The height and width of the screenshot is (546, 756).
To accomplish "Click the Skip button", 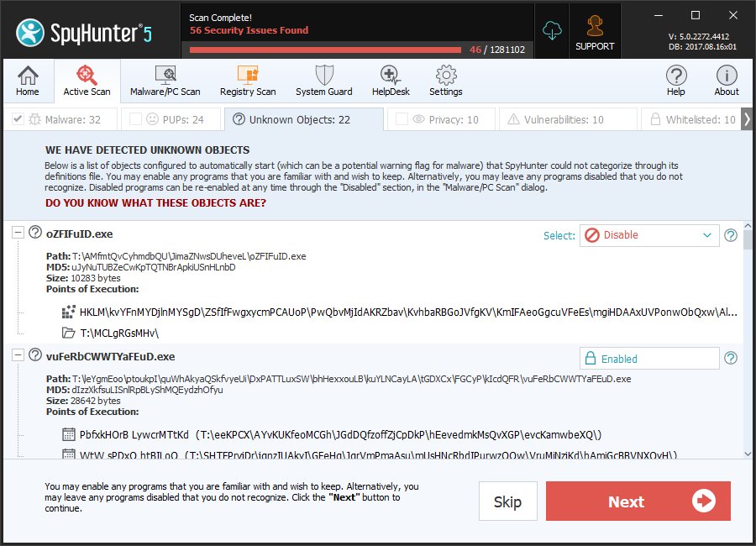I will [507, 501].
